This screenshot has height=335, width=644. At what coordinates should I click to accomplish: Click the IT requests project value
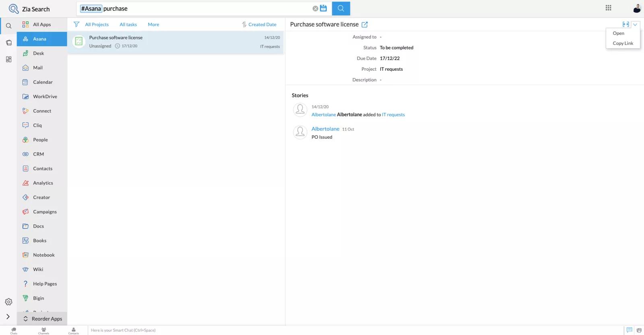[x=391, y=69]
